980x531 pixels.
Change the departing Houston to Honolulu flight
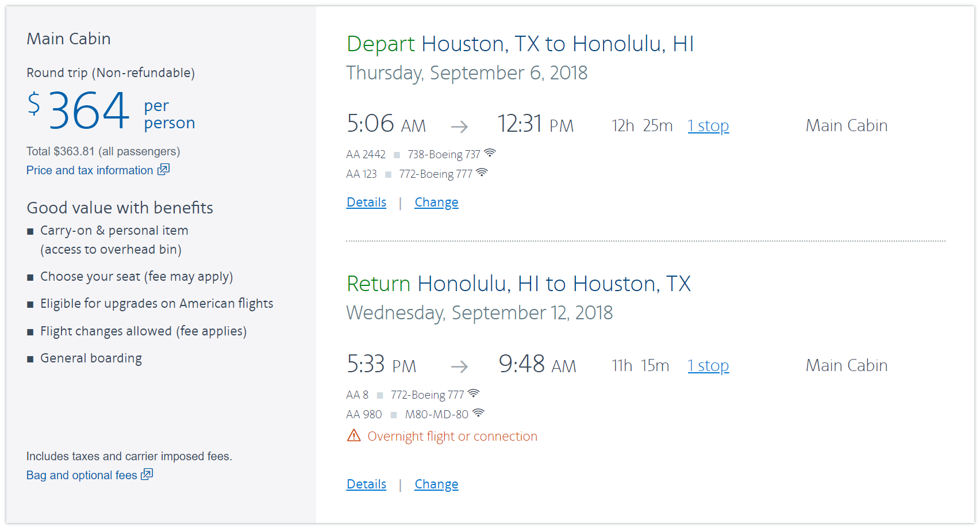[x=436, y=203]
